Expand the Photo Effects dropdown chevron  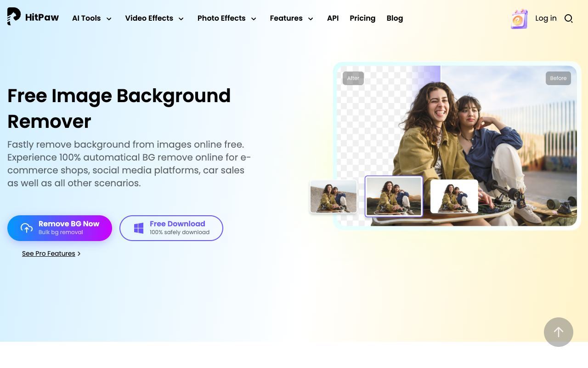(x=254, y=19)
